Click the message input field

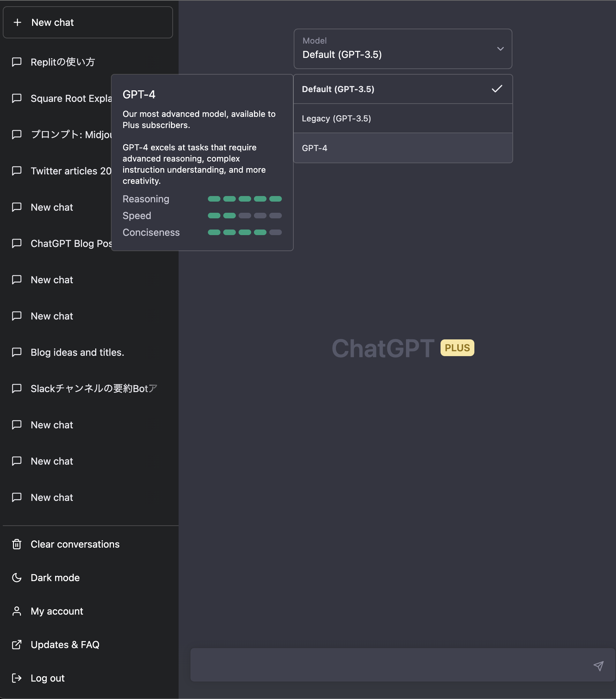[403, 665]
